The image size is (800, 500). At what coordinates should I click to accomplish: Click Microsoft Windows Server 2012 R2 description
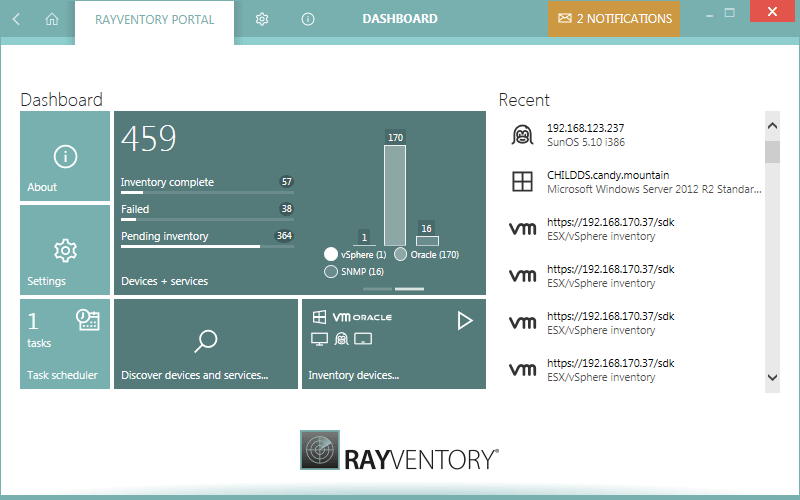point(654,189)
